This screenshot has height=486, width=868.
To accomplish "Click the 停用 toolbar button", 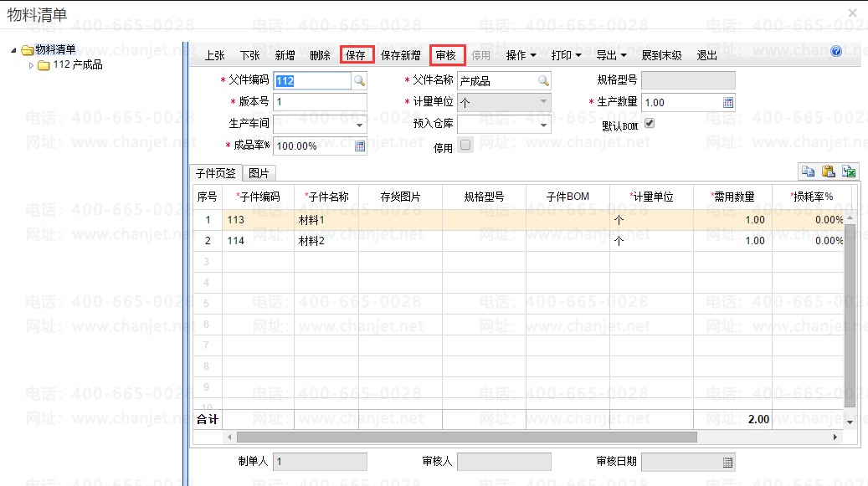I will 481,55.
